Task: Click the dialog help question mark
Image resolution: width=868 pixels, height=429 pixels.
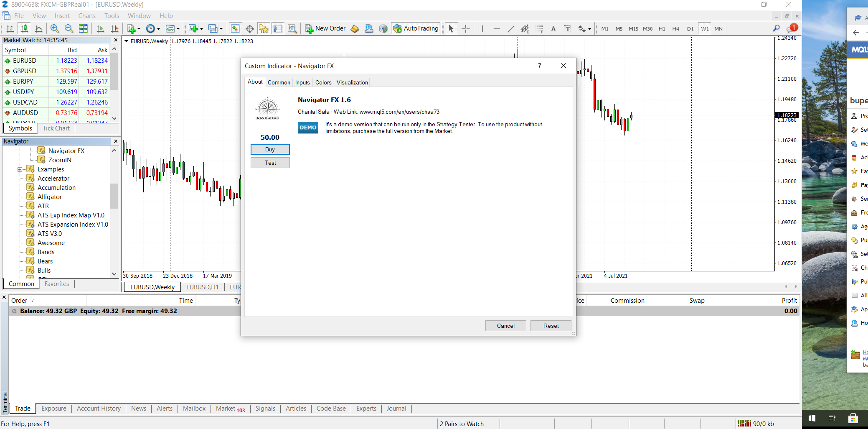Action: 540,66
